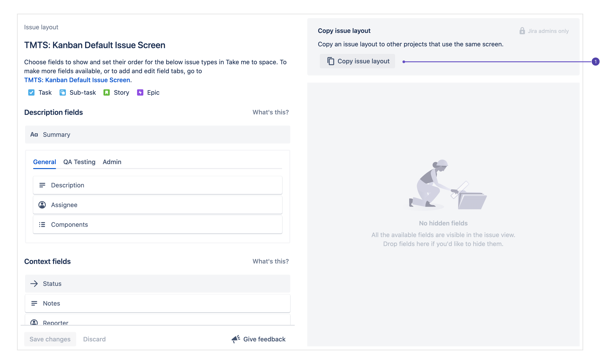This screenshot has height=364, width=600.
Task: Click the No hidden fields heading
Action: [x=443, y=223]
